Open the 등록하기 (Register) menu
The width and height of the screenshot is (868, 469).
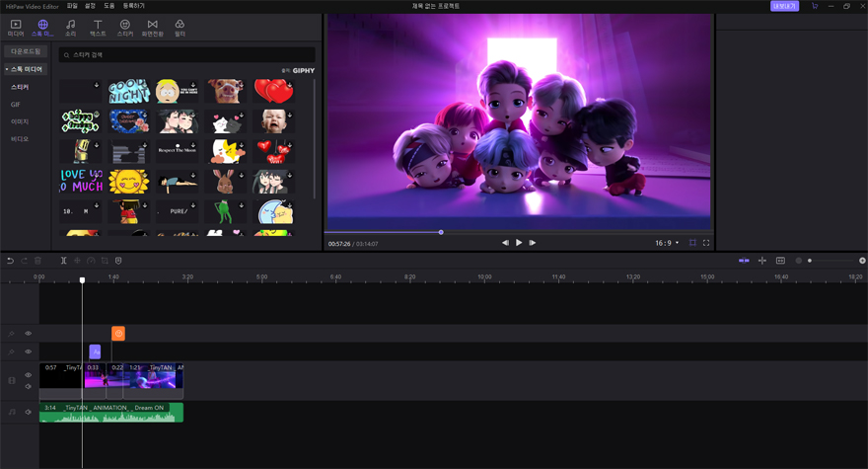[x=133, y=6]
